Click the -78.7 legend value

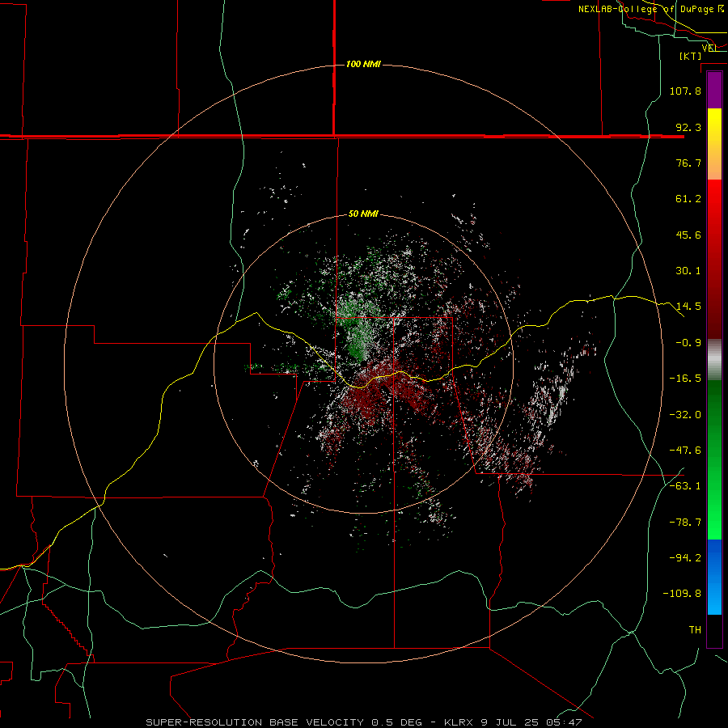point(685,523)
